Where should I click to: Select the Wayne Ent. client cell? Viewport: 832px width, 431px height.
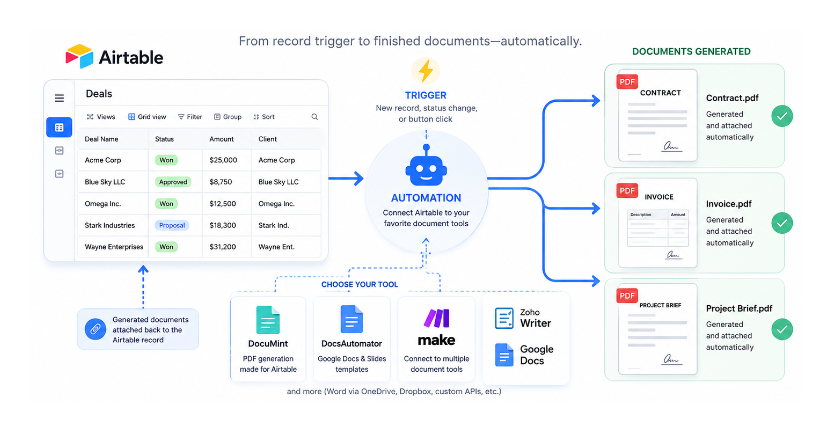[x=287, y=247]
